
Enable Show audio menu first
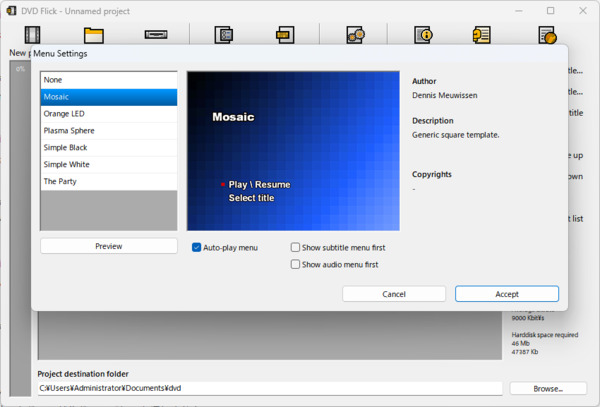click(296, 264)
